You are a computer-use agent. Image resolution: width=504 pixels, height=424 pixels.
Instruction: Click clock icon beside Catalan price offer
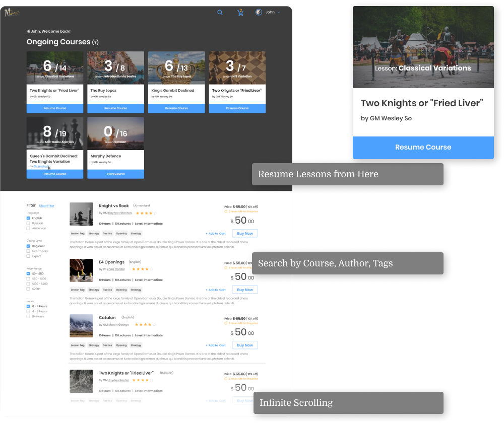[x=226, y=323]
